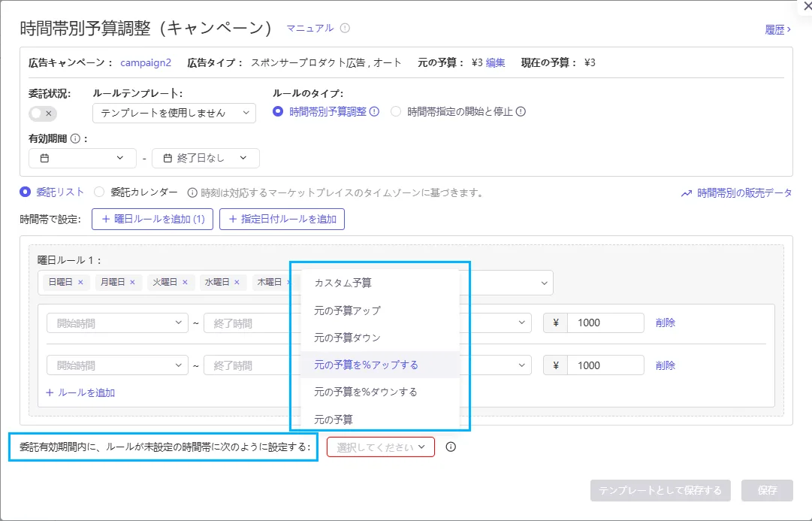Click 編集 next to 元の予算
Image resolution: width=812 pixels, height=521 pixels.
495,62
